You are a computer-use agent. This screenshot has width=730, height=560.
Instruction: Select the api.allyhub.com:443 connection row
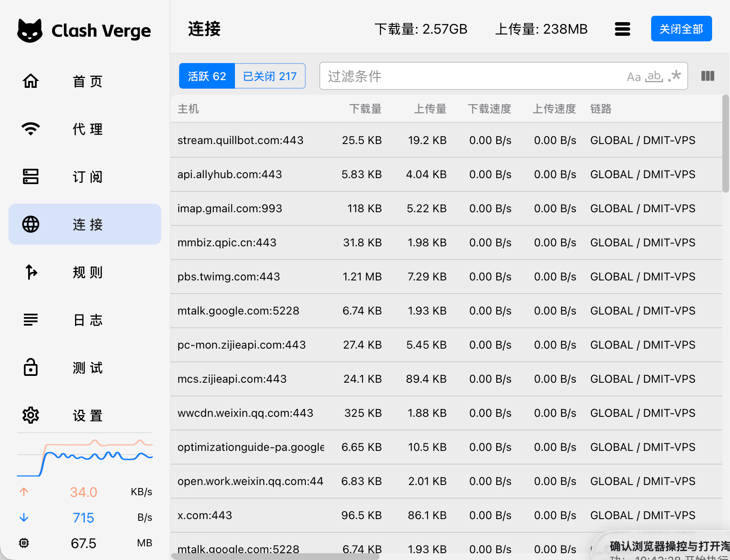446,174
